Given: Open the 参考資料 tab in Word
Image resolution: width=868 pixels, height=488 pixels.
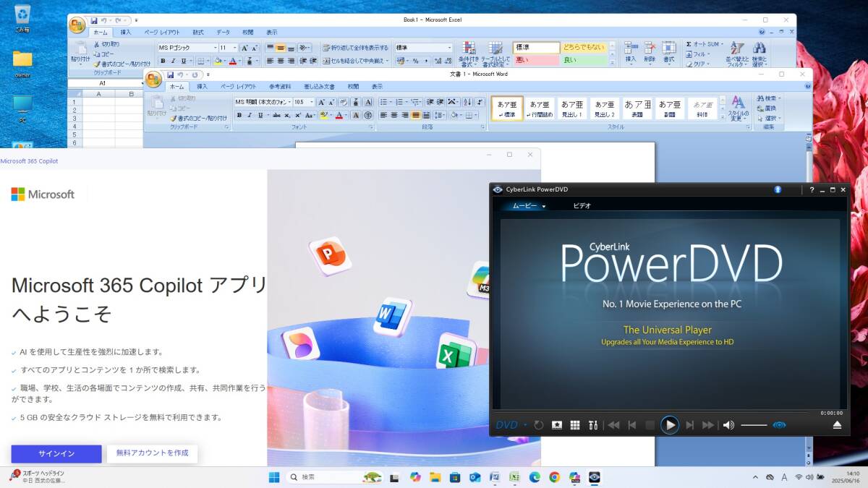Looking at the screenshot, I should (280, 86).
